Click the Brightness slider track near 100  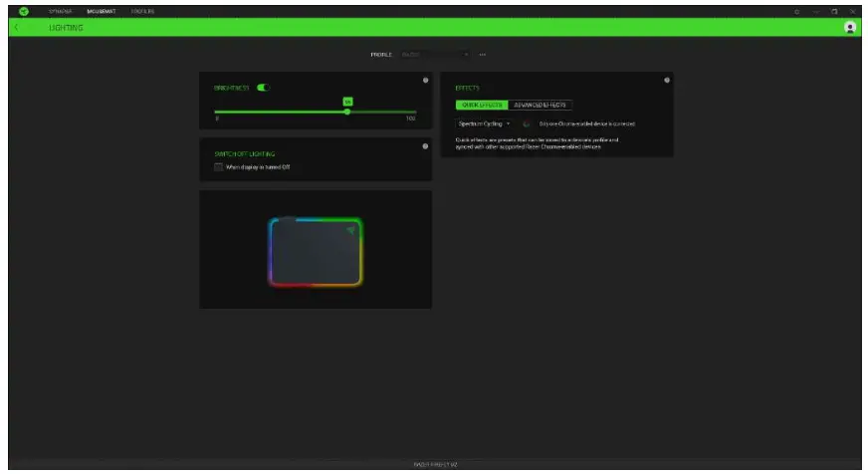click(410, 112)
